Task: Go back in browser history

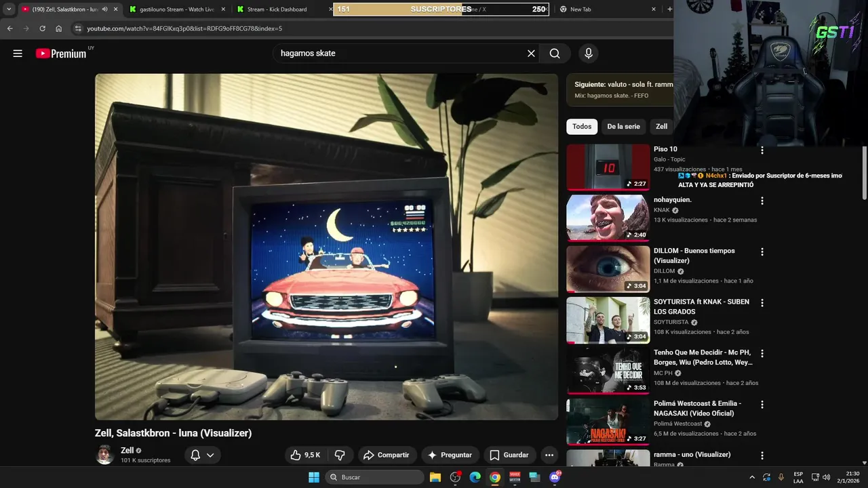Action: (10, 28)
